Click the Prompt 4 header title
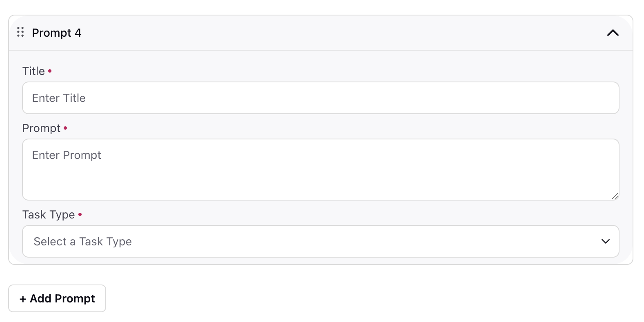 pyautogui.click(x=57, y=33)
